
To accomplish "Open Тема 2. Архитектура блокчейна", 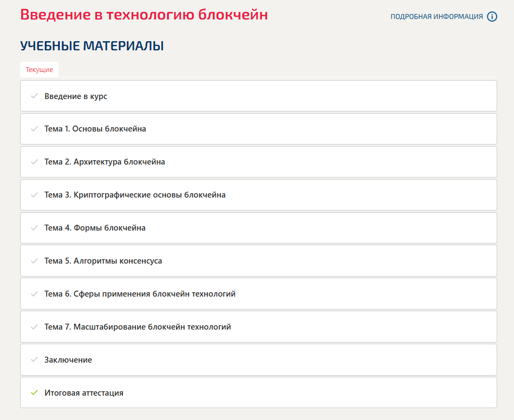I will (105, 162).
